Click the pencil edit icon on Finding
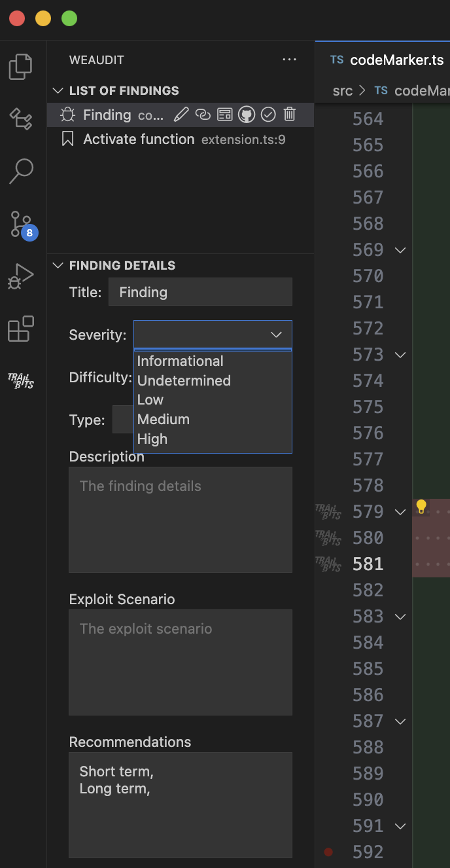450x868 pixels. point(181,115)
